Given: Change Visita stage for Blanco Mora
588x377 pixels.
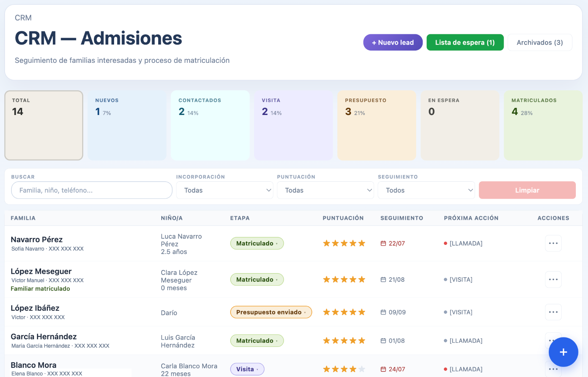Looking at the screenshot, I should [247, 369].
